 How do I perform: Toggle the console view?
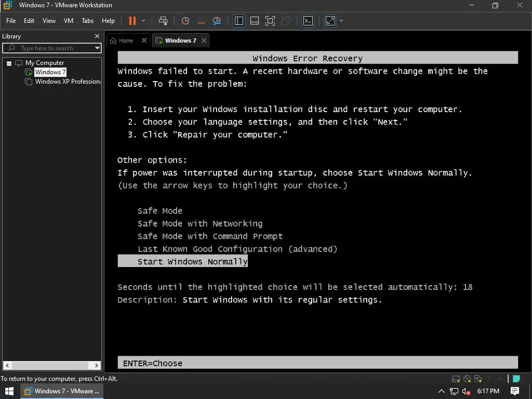(x=308, y=21)
